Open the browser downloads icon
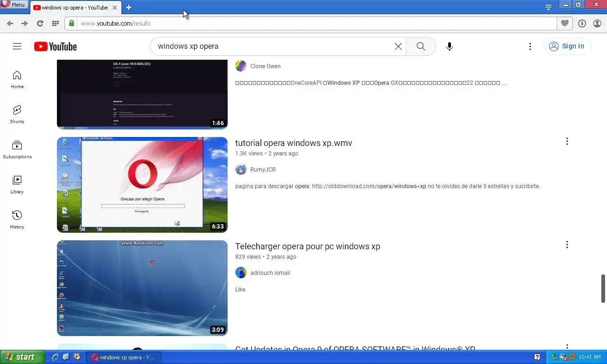607x364 pixels. (582, 23)
